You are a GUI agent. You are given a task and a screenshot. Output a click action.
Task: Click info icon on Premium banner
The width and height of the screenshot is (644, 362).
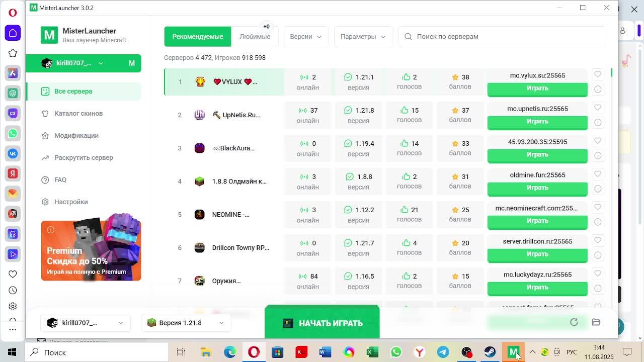51,230
